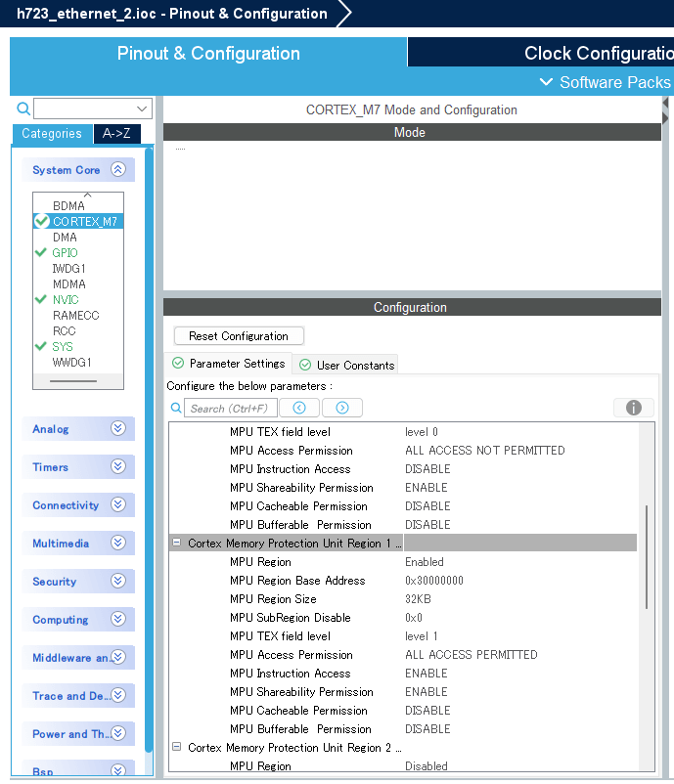Screen dimensions: 674x784
Task: Expand the Trace and Debug category
Action: click(118, 695)
